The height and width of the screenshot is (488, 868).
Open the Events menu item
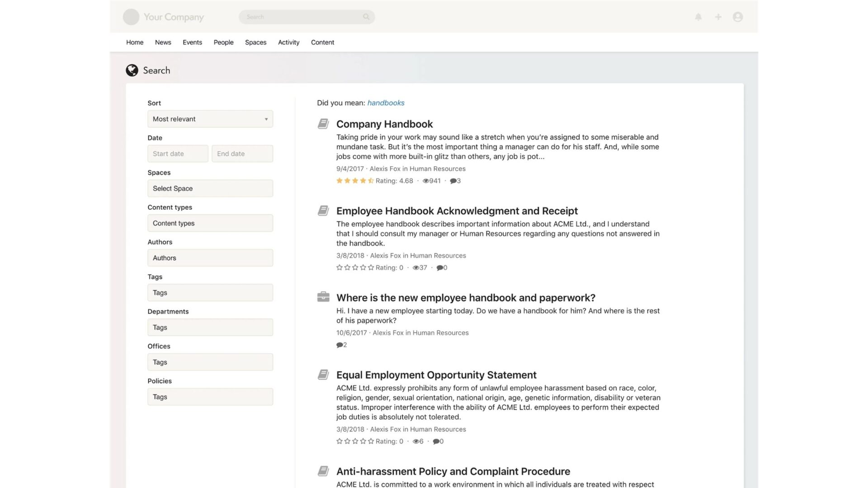192,42
